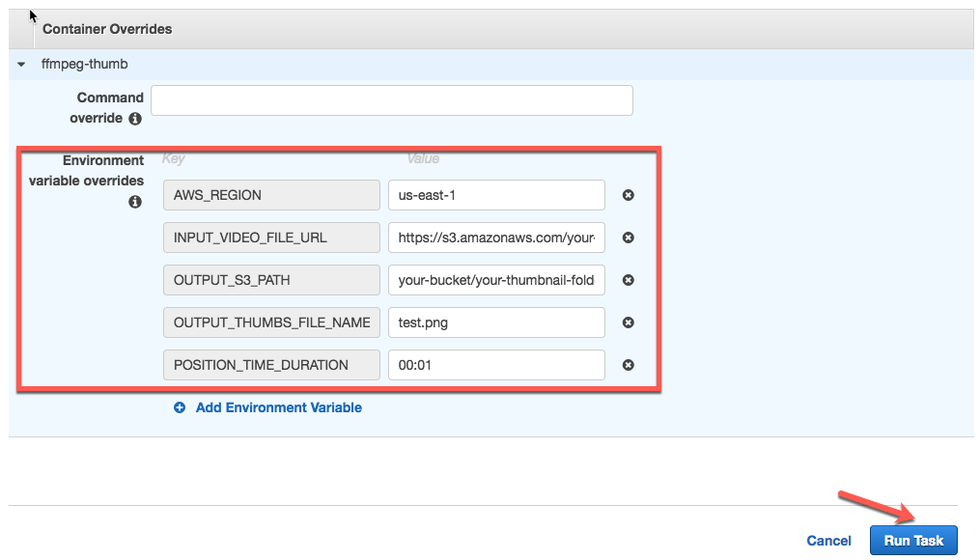This screenshot has width=980, height=560.
Task: Remove the OUTPUT_S3_PATH override
Action: click(x=628, y=280)
